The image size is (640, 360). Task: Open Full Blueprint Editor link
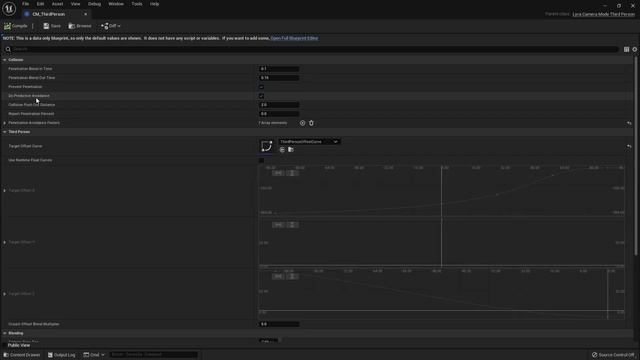[x=294, y=38]
